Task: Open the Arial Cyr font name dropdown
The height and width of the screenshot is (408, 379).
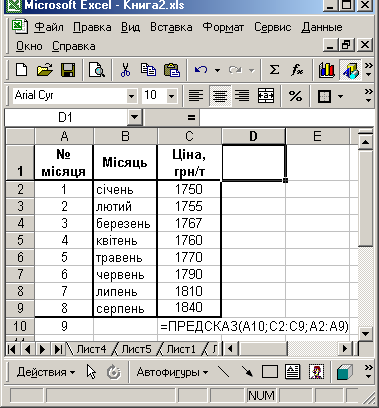Action: (x=132, y=96)
